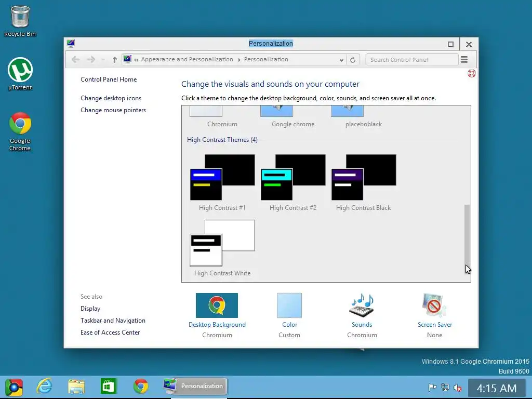The height and width of the screenshot is (399, 532).
Task: Click the Desktop Background link text
Action: click(217, 325)
